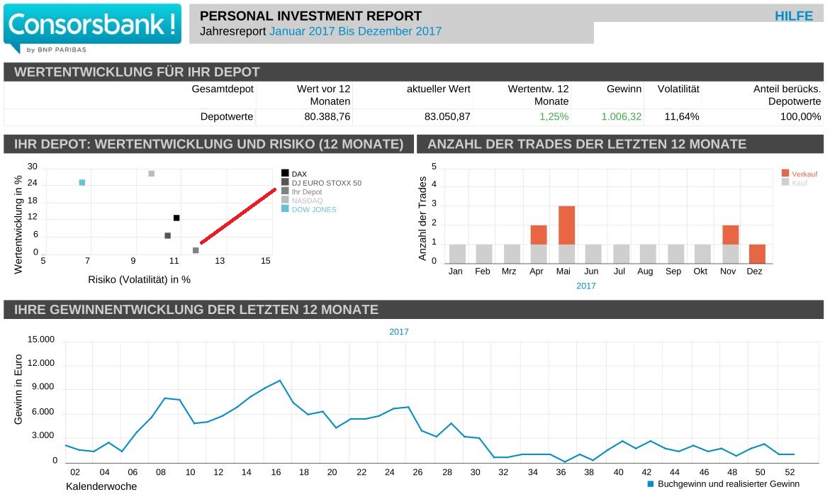Screen dimensions: 830x504
Task: Select the orange Dez Verkauf bar
Action: 757,254
